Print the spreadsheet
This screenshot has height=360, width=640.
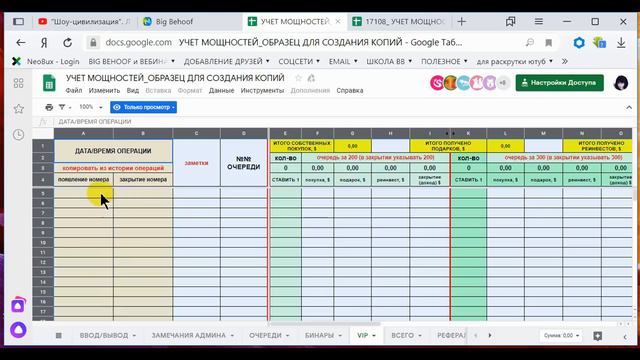coord(49,107)
